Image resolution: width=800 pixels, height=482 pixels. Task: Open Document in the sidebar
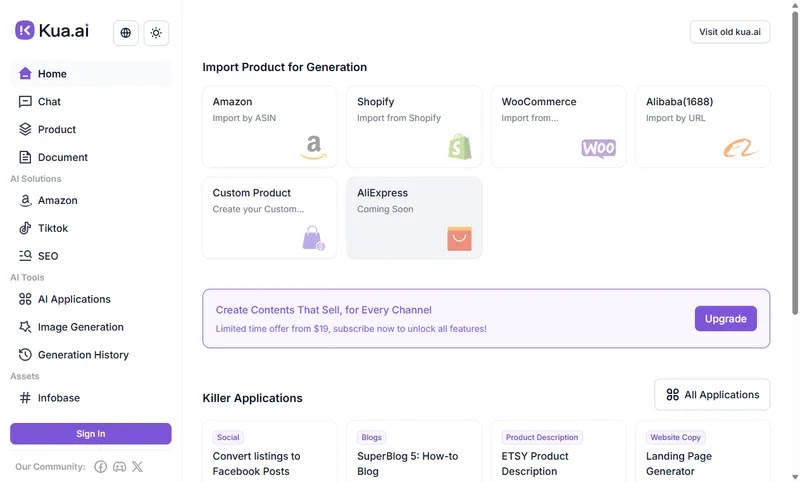click(91, 157)
